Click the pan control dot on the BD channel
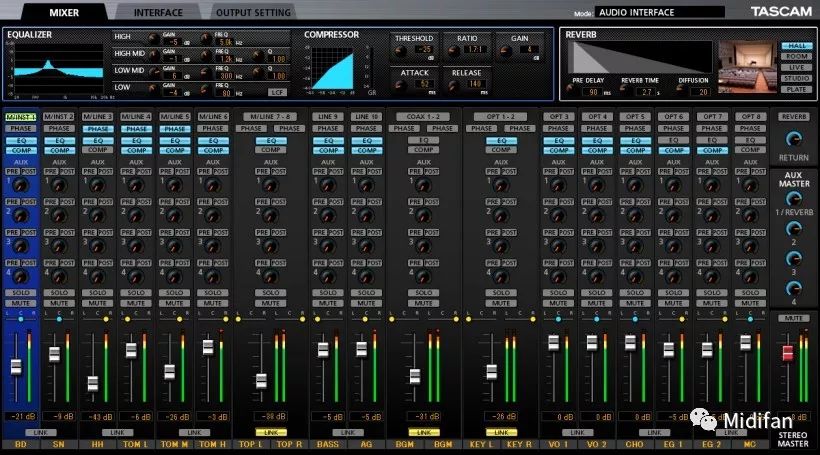Image resolution: width=820 pixels, height=455 pixels. 21,318
